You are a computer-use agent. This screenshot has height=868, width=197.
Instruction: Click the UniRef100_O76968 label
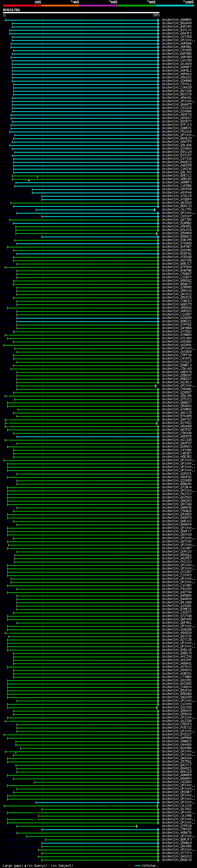click(176, 243)
